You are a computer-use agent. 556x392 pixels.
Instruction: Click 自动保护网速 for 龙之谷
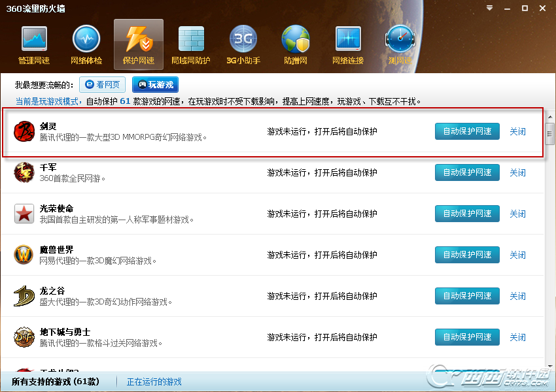click(x=467, y=296)
